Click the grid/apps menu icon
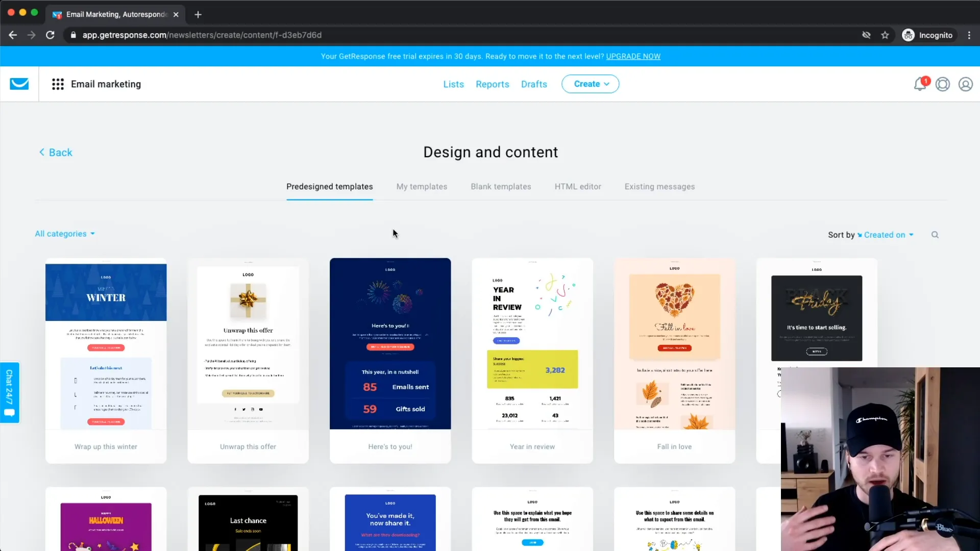Image resolution: width=980 pixels, height=551 pixels. (x=58, y=84)
